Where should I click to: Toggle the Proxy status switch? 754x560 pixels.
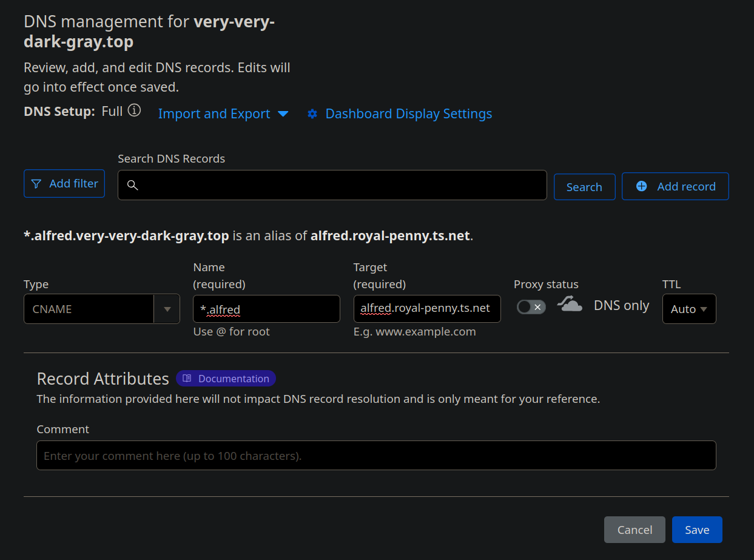point(531,307)
